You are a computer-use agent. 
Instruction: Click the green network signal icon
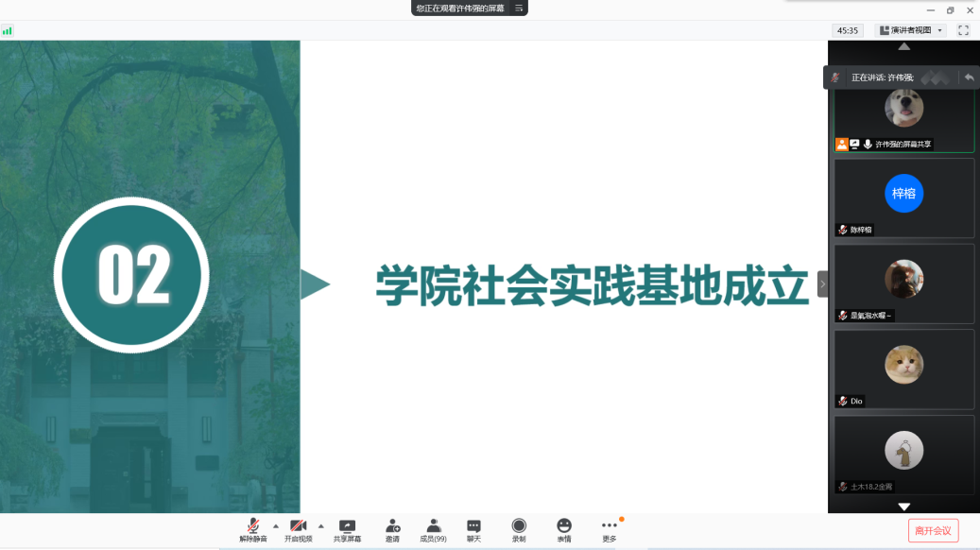8,31
